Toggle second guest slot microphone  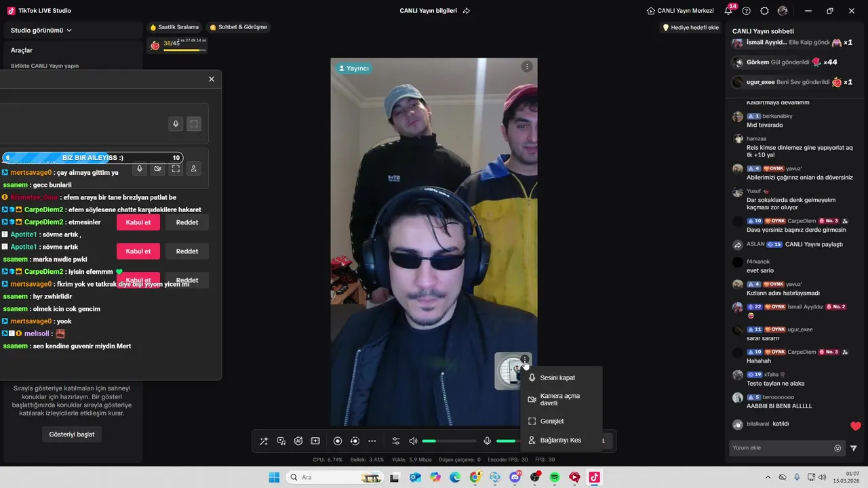click(x=140, y=169)
